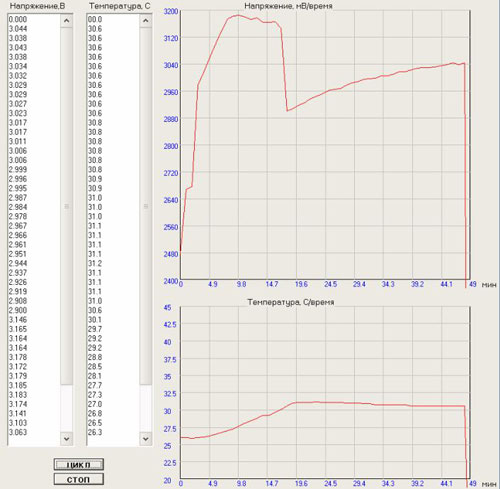Click the scrollbar thumb of the temperature list
This screenshot has height=489, width=500.
point(146,206)
